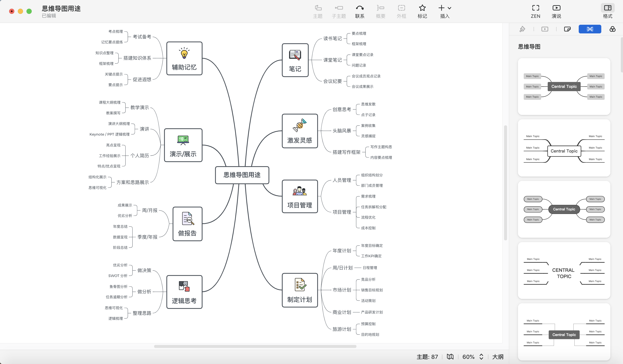Select the structure tab in sidebar
623x364 pixels.
point(590,29)
